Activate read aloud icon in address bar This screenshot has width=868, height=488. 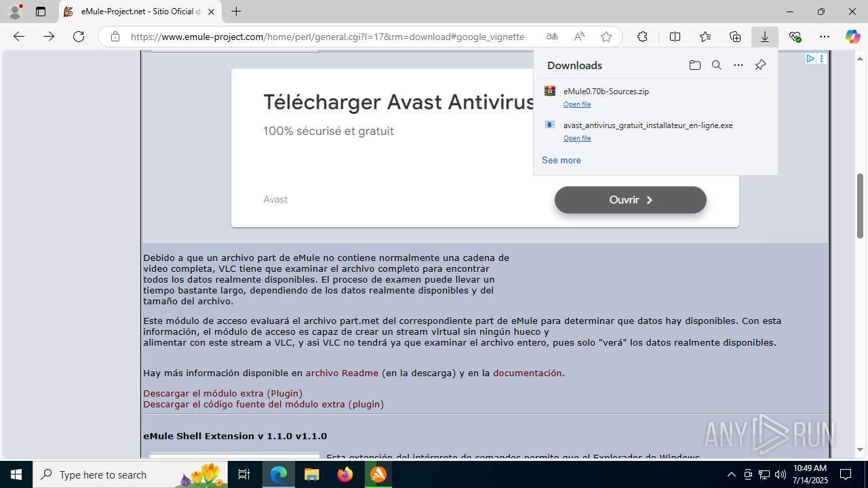[579, 37]
